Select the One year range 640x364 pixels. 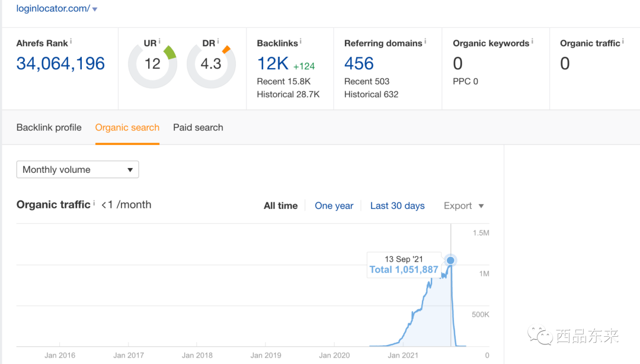334,206
